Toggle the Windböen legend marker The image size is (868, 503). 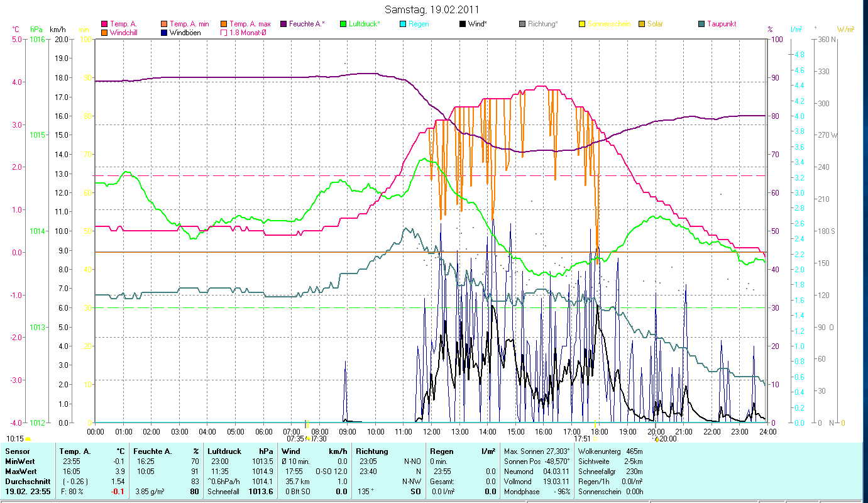(x=164, y=33)
